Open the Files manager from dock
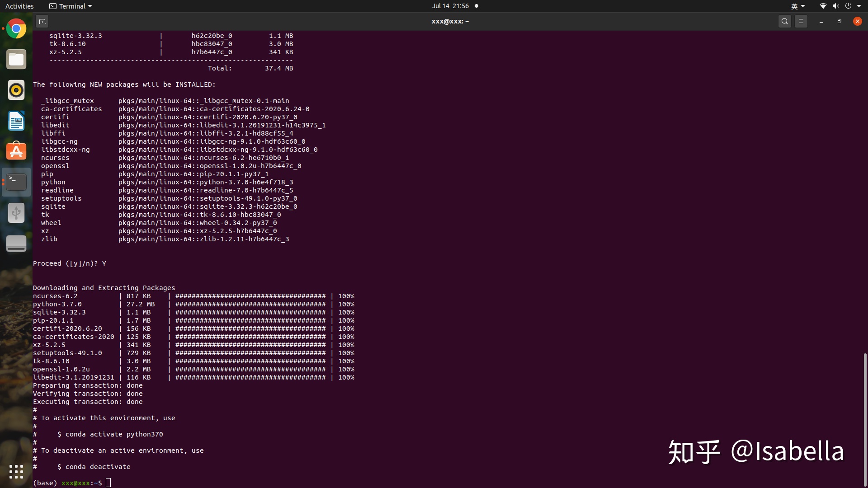 (x=16, y=60)
